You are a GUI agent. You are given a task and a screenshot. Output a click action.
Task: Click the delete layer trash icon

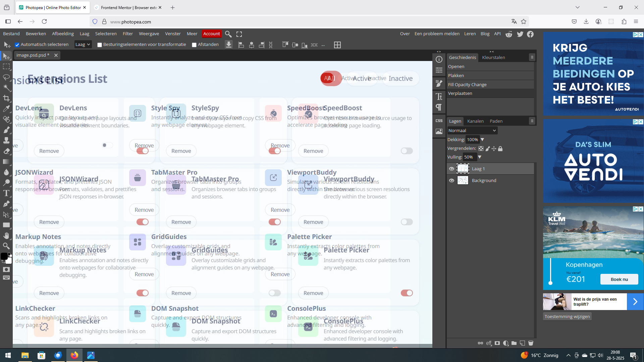(531, 343)
